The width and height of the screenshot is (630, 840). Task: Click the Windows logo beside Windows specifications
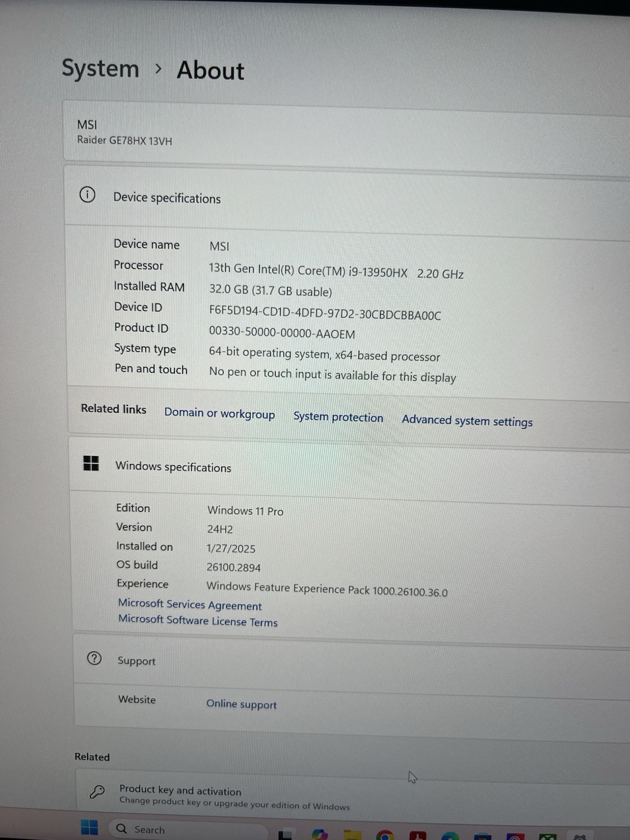tap(91, 463)
